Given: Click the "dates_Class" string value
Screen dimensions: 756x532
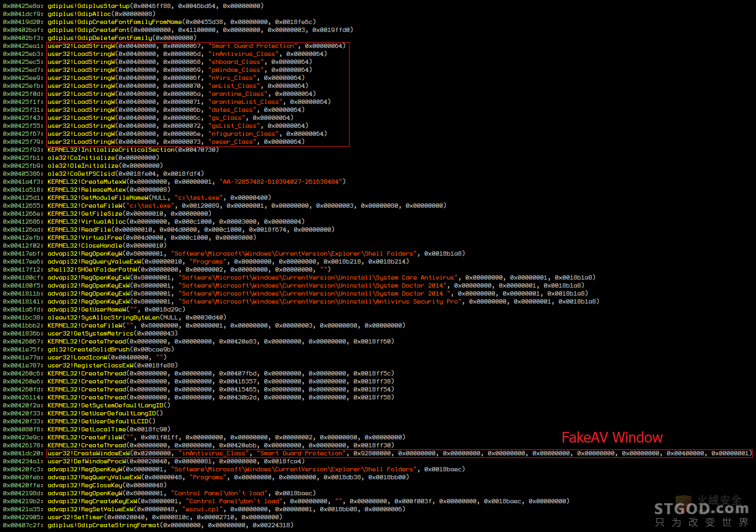Looking at the screenshot, I should pyautogui.click(x=233, y=110).
